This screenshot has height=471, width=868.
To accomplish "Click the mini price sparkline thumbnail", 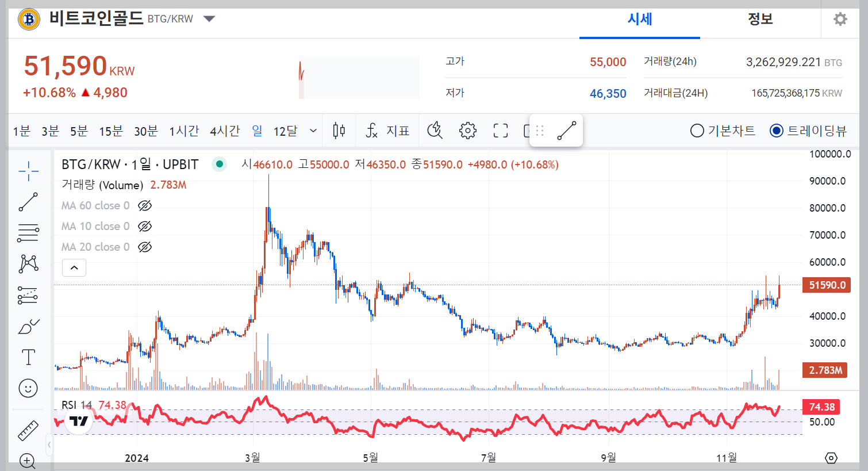I will click(359, 77).
